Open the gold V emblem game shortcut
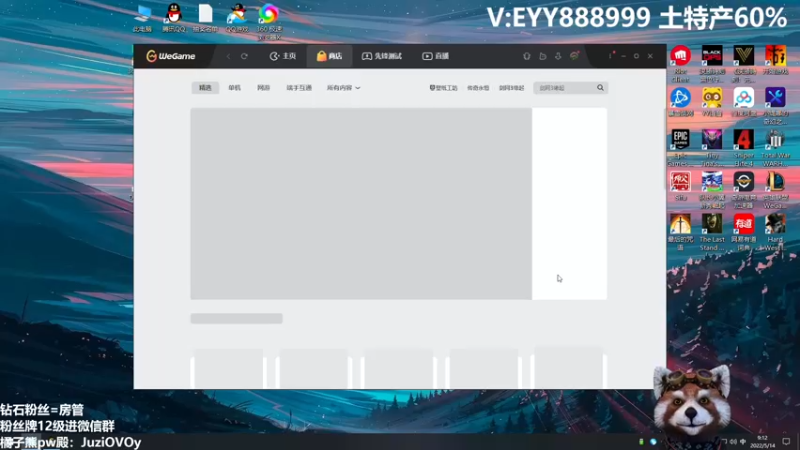 click(743, 63)
